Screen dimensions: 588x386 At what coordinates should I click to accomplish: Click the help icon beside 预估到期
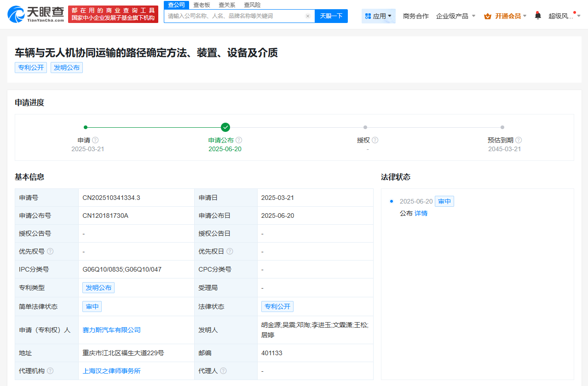(519, 140)
